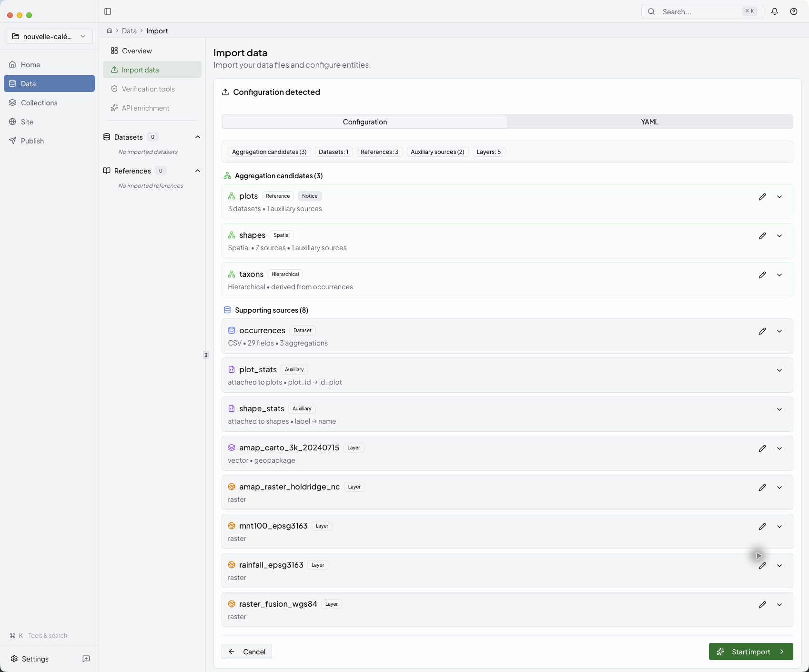Image resolution: width=809 pixels, height=672 pixels.
Task: Click the shapes hierarchy icon
Action: pyautogui.click(x=232, y=235)
